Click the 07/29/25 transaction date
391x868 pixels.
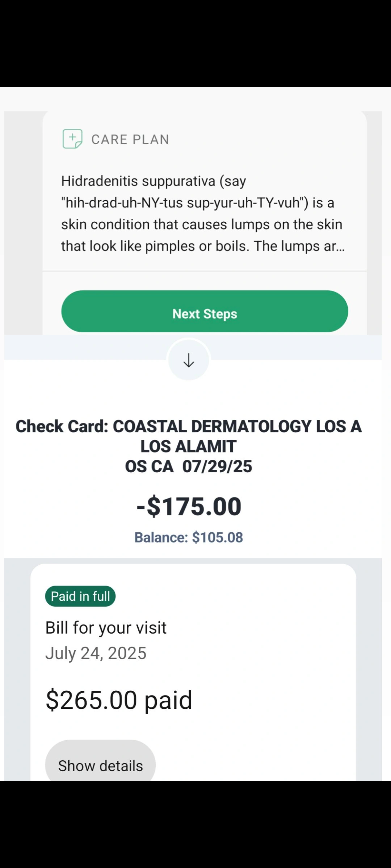217,467
